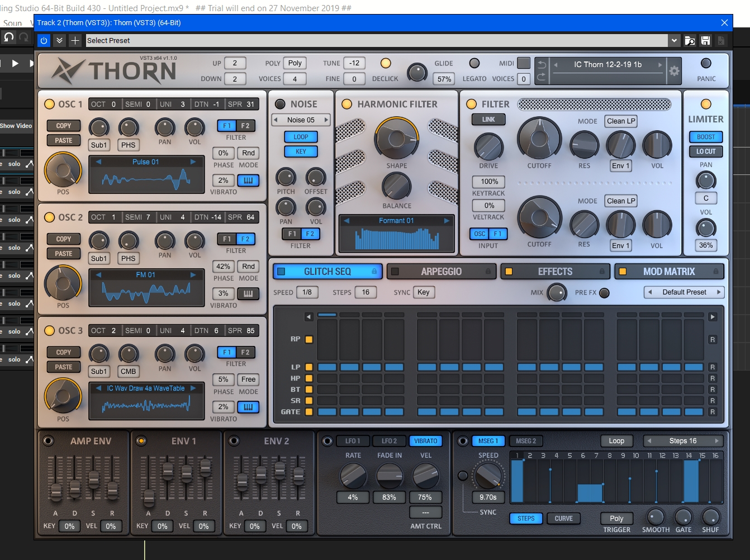Open the MOD MATRIX tab
The height and width of the screenshot is (560, 750).
(669, 272)
